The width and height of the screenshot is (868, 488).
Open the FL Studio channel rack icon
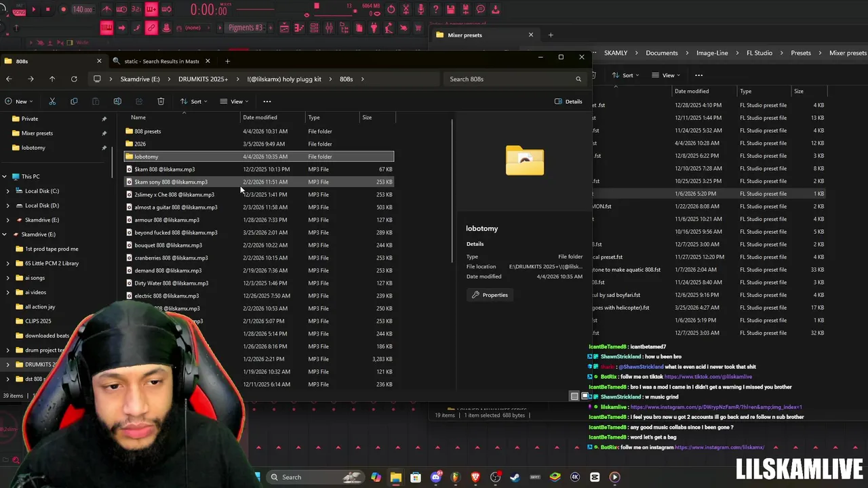point(314,28)
